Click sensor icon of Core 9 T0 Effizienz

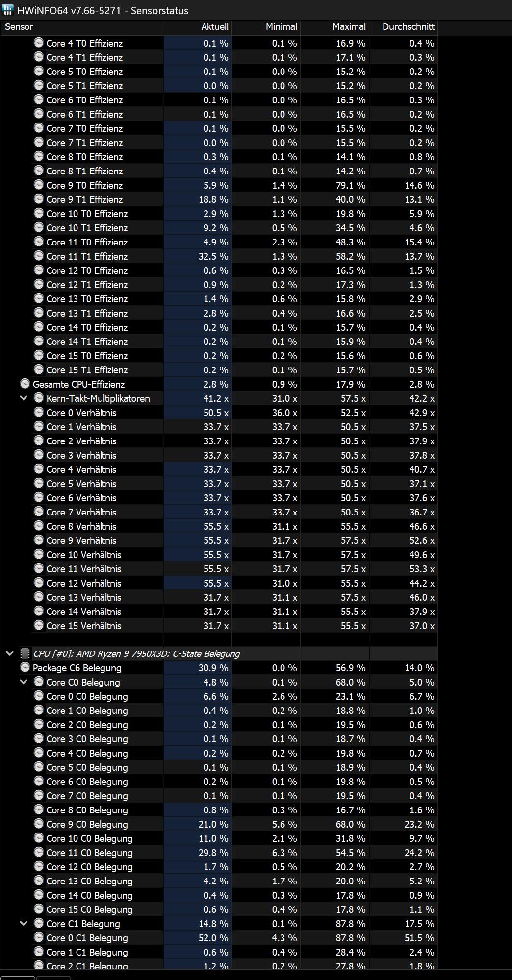tap(39, 185)
